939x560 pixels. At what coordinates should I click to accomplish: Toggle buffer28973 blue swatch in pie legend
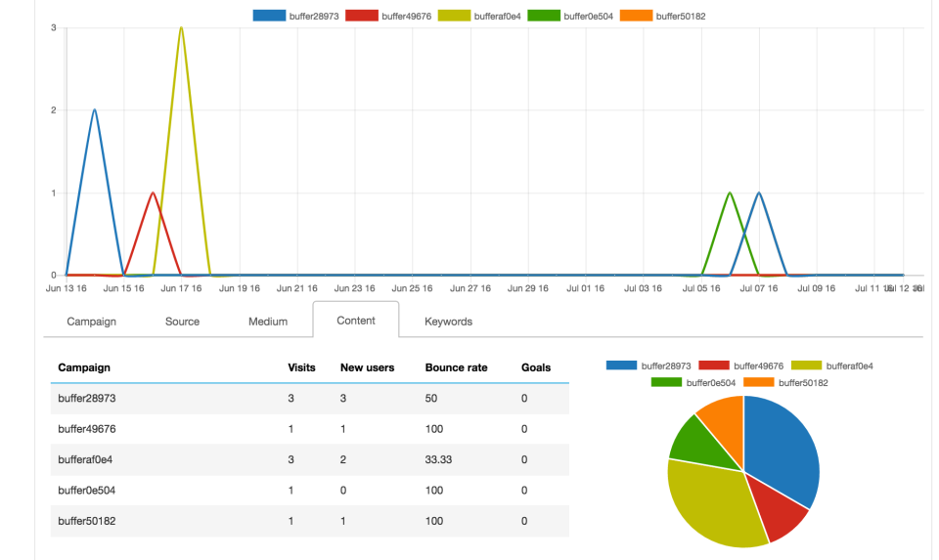click(621, 366)
